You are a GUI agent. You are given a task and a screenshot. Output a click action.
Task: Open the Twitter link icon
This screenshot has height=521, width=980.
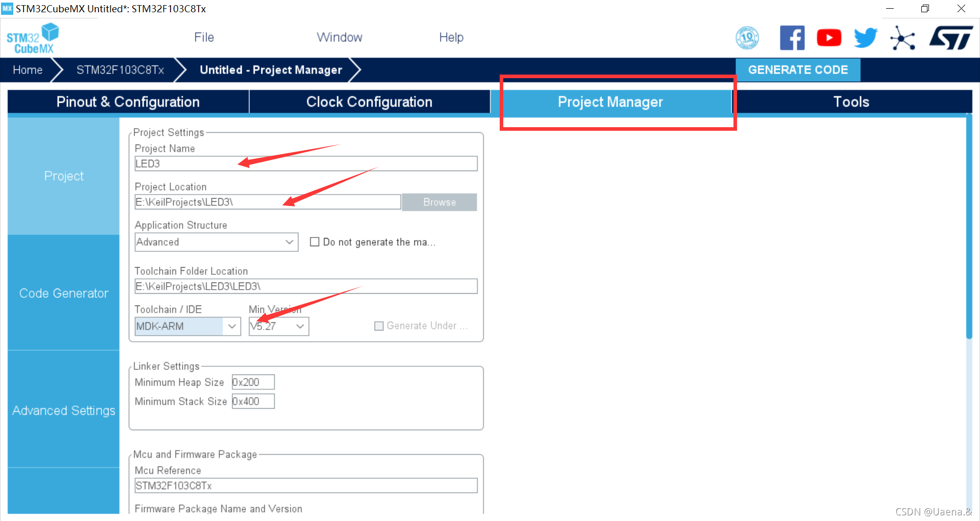click(x=866, y=38)
